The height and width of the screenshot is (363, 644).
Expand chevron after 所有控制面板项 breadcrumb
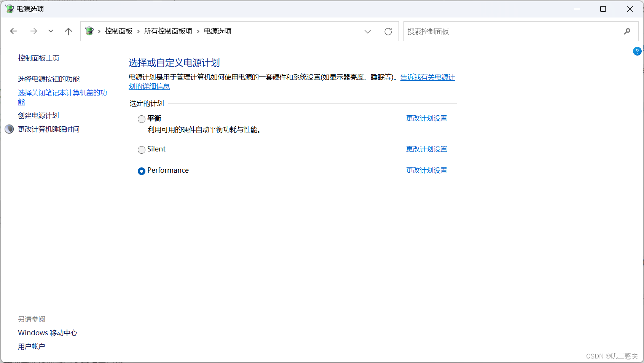tap(198, 31)
